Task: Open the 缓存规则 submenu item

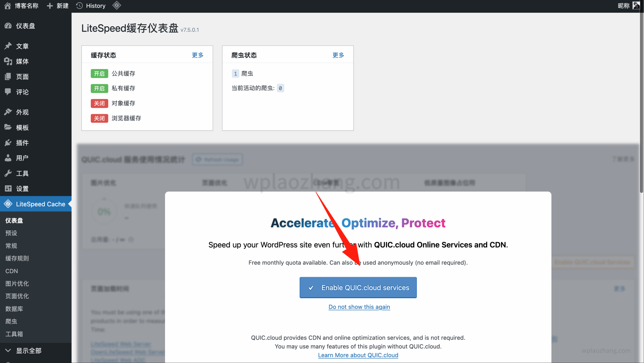Action: (x=17, y=258)
